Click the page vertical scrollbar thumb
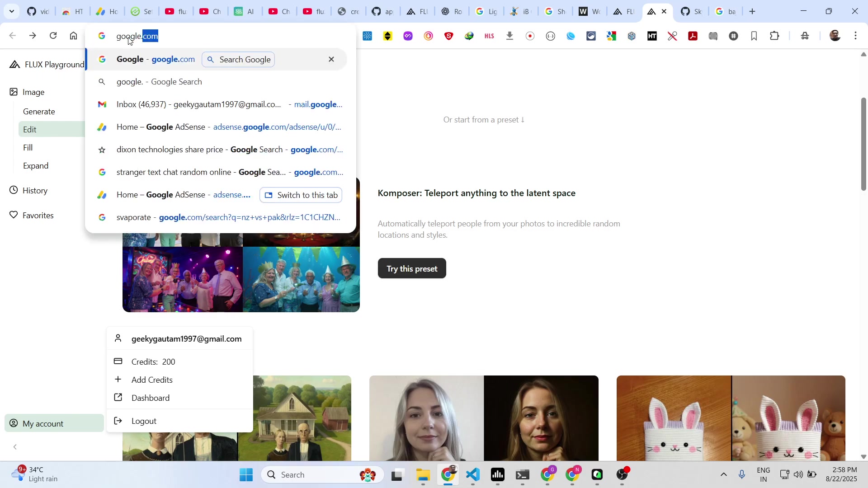 coord(863,144)
